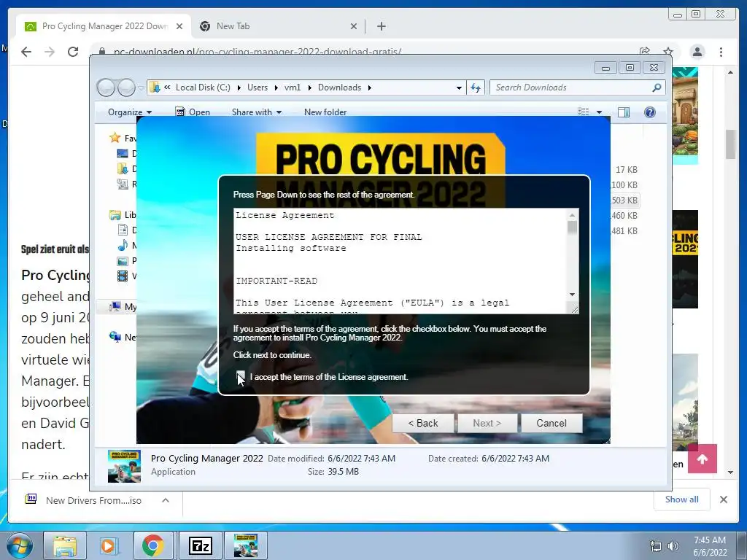The image size is (747, 560).
Task: Open 7-Zip from the taskbar
Action: pyautogui.click(x=200, y=545)
